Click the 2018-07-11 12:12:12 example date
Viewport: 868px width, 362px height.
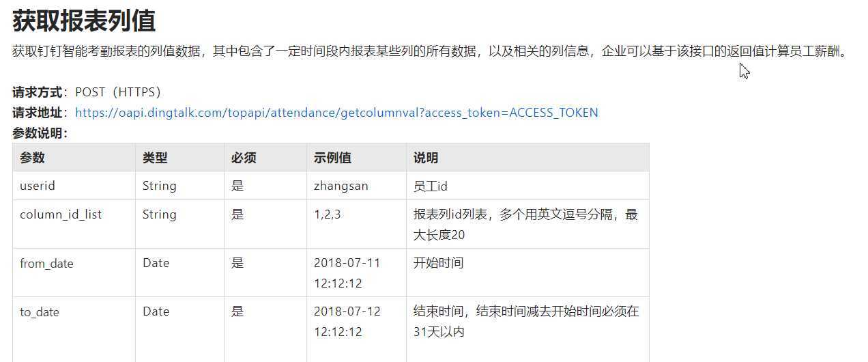[x=347, y=273]
